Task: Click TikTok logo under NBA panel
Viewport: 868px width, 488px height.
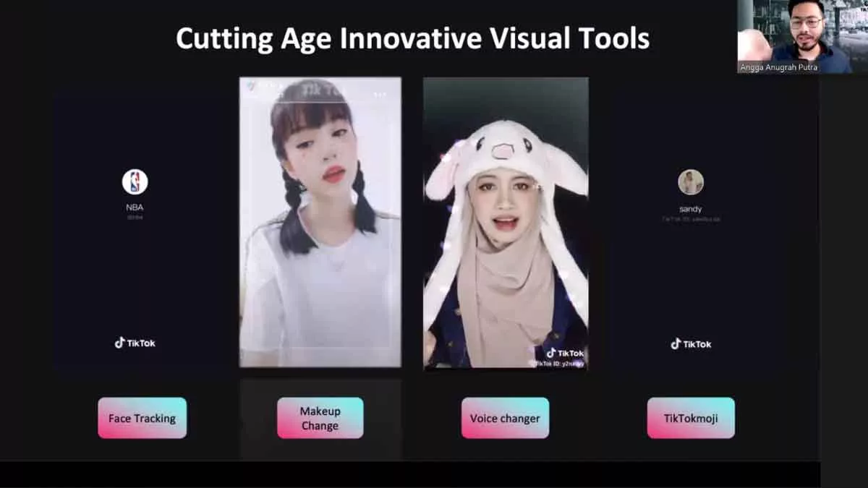Action: pyautogui.click(x=135, y=343)
